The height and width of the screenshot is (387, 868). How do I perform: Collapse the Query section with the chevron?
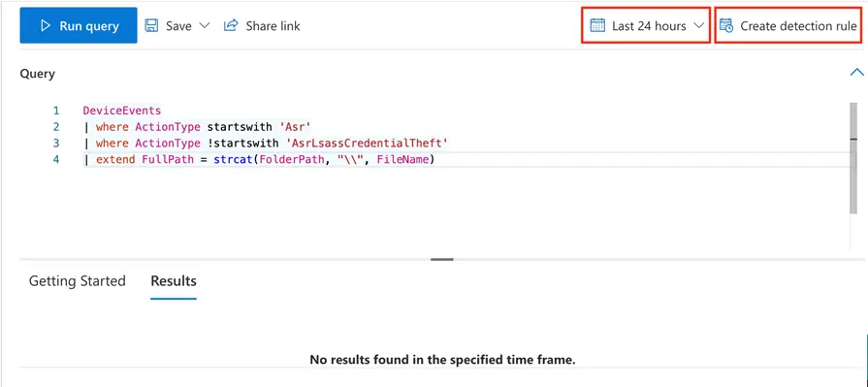pyautogui.click(x=856, y=72)
